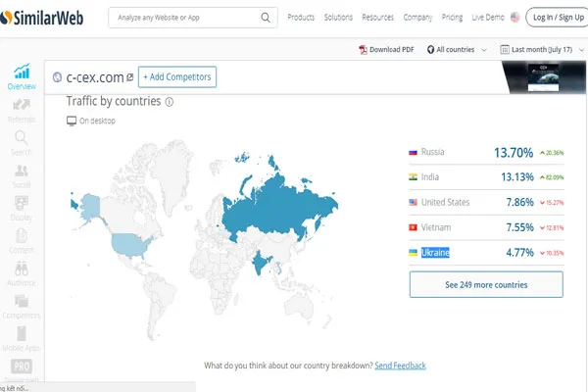Open the Products menu
This screenshot has height=392, width=588.
click(301, 18)
